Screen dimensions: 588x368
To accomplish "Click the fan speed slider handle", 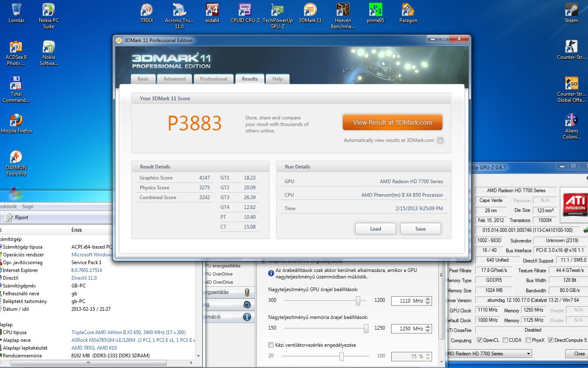I will 341,357.
